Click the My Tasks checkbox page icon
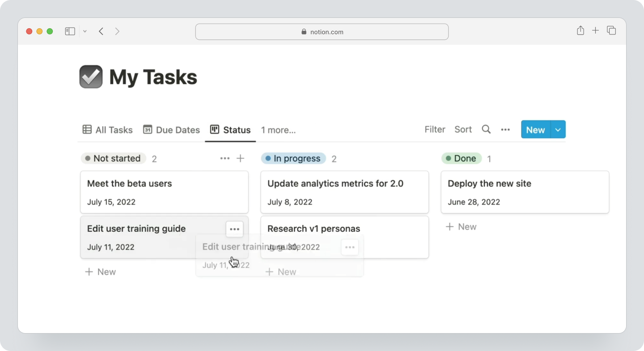The height and width of the screenshot is (351, 644). 91,76
